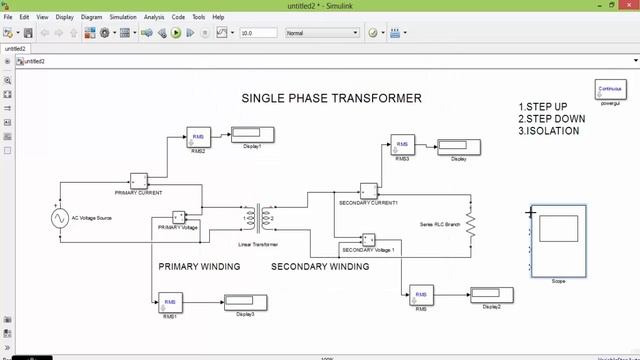The width and height of the screenshot is (640, 360).
Task: Click the simulation stop time field
Action: (258, 33)
